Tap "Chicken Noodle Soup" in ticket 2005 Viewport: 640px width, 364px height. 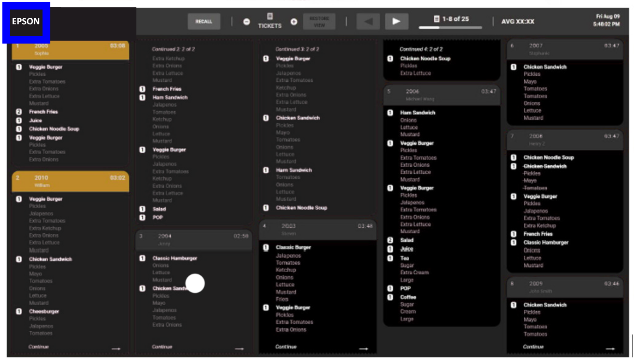click(x=54, y=129)
